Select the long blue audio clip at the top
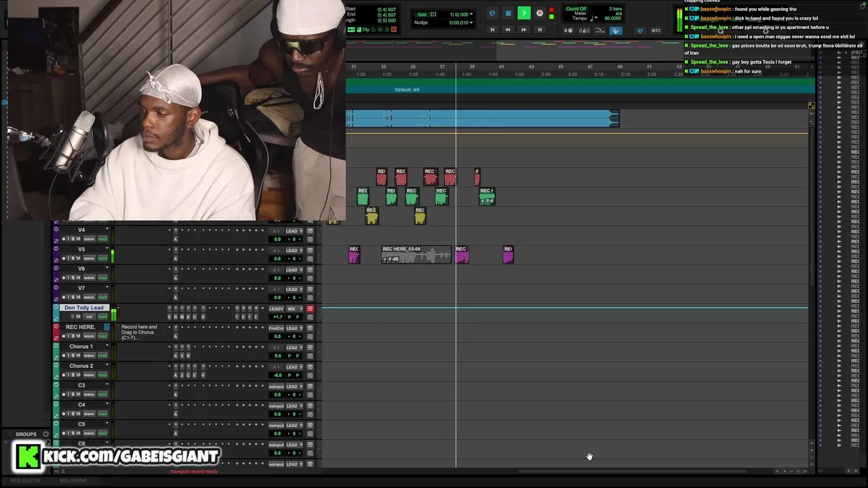This screenshot has width=868, height=488. (482, 119)
